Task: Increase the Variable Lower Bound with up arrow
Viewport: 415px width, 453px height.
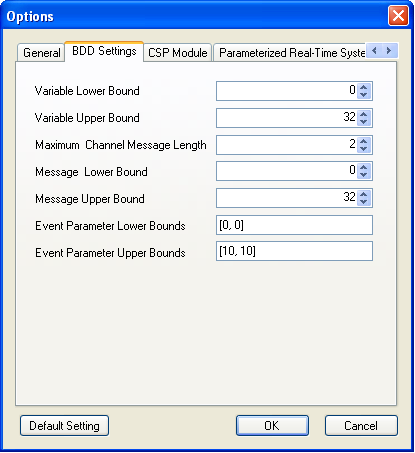Action: click(x=364, y=87)
